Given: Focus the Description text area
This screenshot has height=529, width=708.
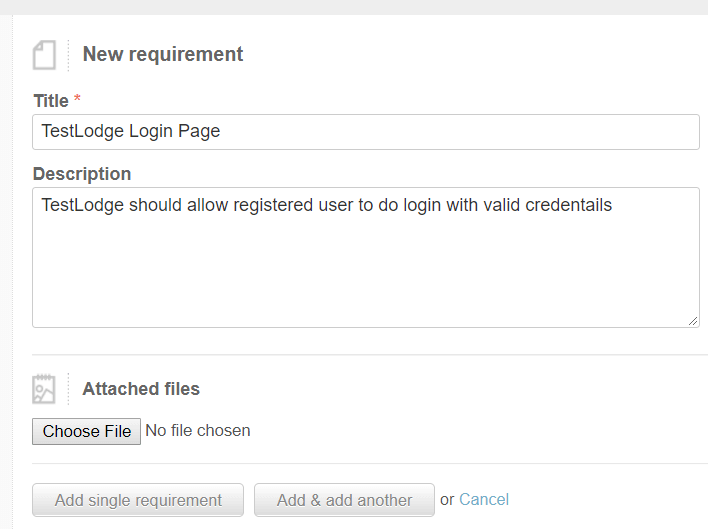Looking at the screenshot, I should (366, 257).
